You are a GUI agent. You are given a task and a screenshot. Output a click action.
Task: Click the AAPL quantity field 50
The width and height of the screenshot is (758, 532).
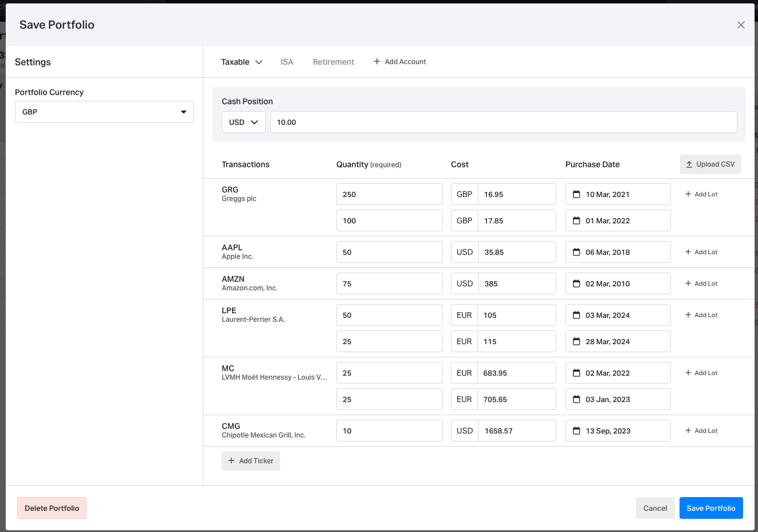click(390, 252)
